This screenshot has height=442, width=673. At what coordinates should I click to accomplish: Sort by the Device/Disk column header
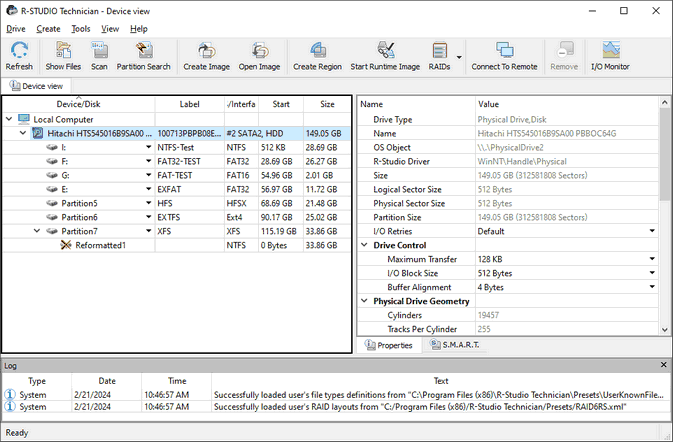click(79, 104)
